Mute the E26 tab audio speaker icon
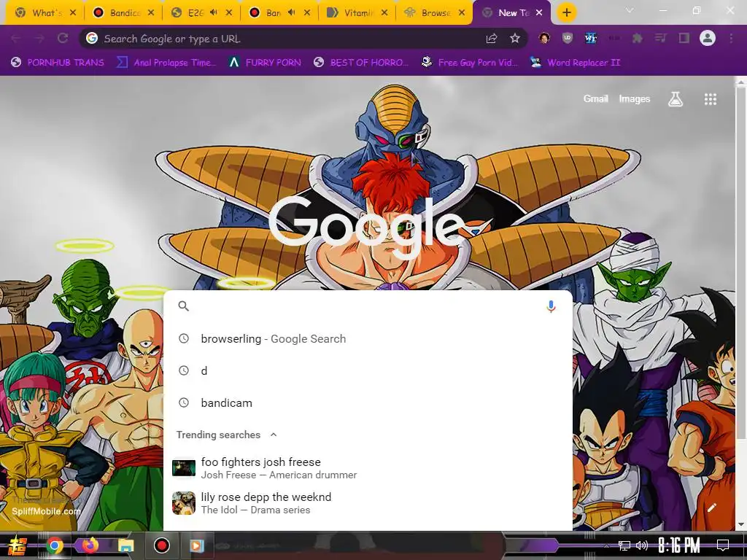The height and width of the screenshot is (560, 747). coord(214,13)
